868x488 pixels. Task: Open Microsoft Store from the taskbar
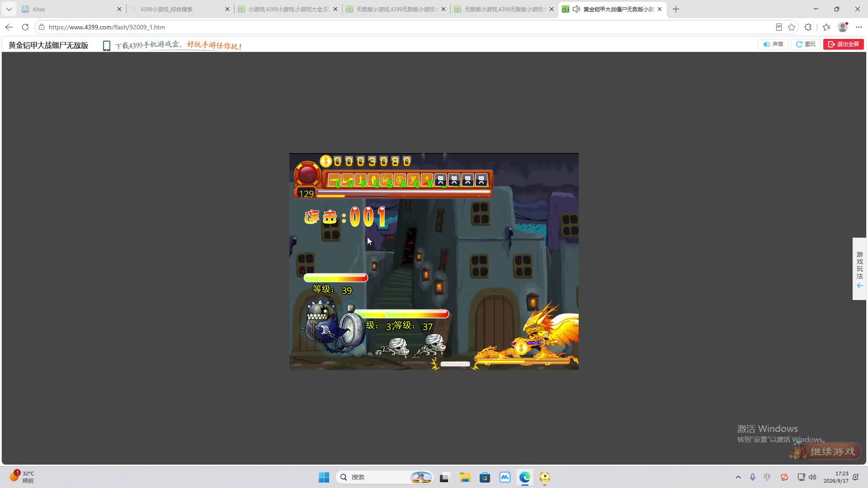pos(485,477)
